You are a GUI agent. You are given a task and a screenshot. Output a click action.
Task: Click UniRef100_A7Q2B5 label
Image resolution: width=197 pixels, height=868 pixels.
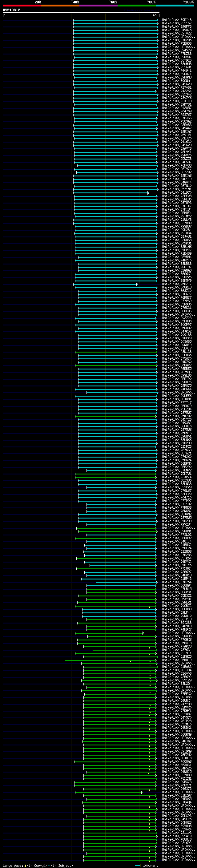[x=177, y=40]
